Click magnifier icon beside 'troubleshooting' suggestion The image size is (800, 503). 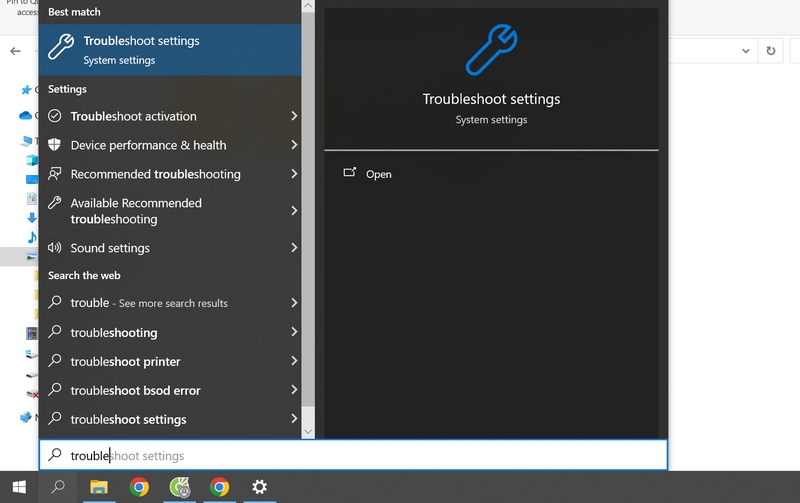coord(55,332)
